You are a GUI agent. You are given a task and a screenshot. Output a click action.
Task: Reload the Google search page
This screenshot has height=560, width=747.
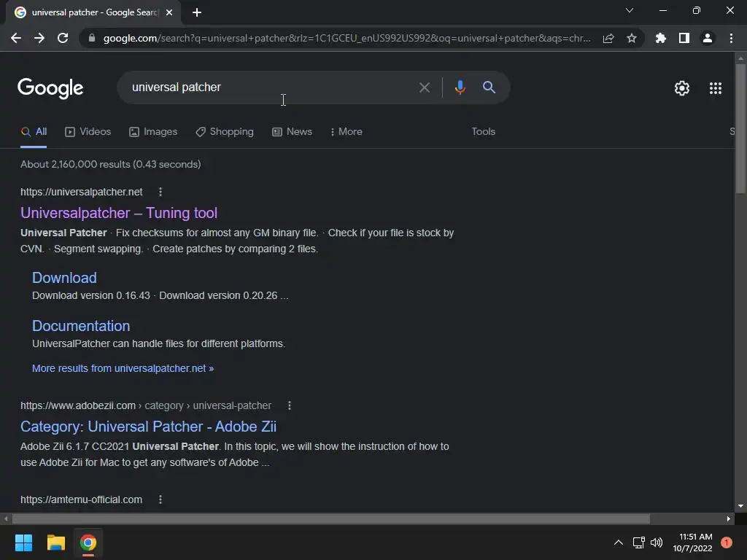[x=63, y=38]
